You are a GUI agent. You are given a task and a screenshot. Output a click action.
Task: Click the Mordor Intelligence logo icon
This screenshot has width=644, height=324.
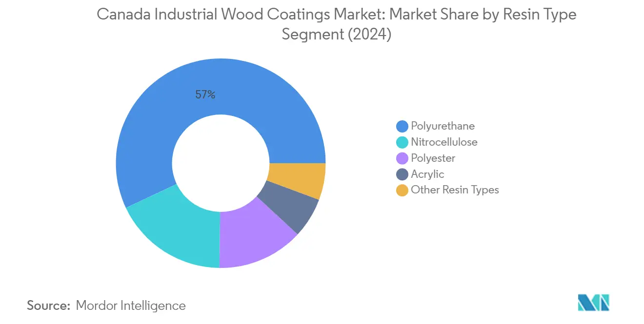coord(594,302)
